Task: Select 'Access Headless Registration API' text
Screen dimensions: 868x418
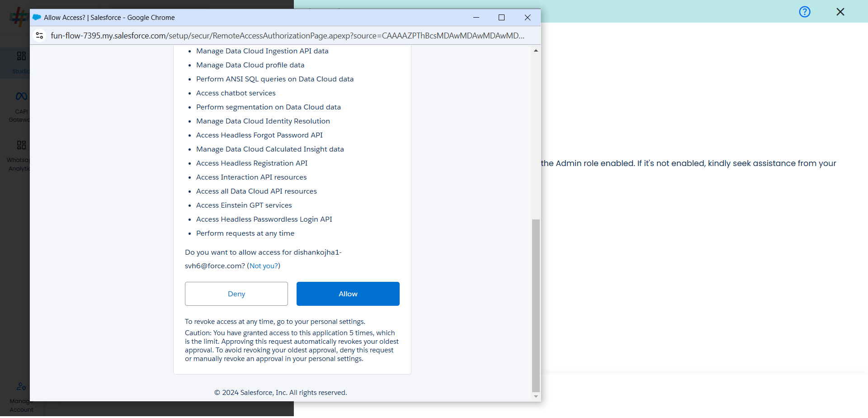Action: coord(252,163)
